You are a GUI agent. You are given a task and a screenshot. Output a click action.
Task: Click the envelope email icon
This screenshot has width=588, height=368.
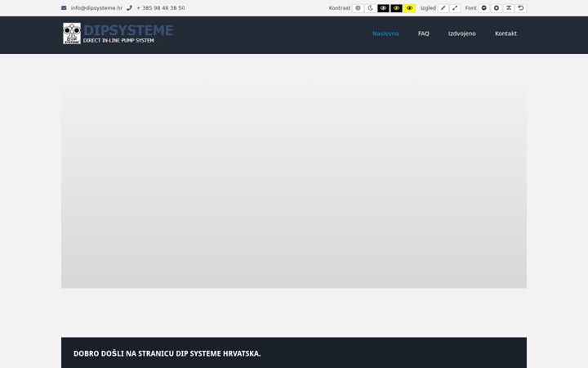tap(64, 8)
